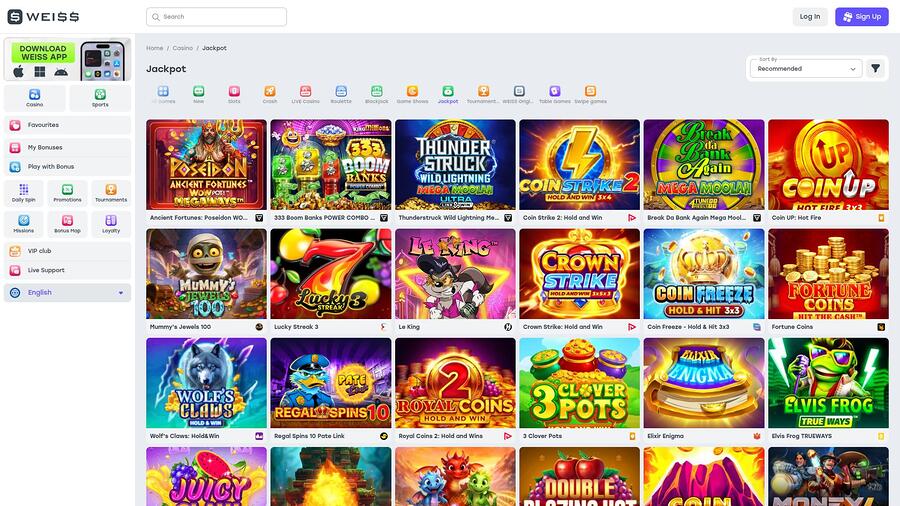Select the Roulette category icon

pos(341,94)
